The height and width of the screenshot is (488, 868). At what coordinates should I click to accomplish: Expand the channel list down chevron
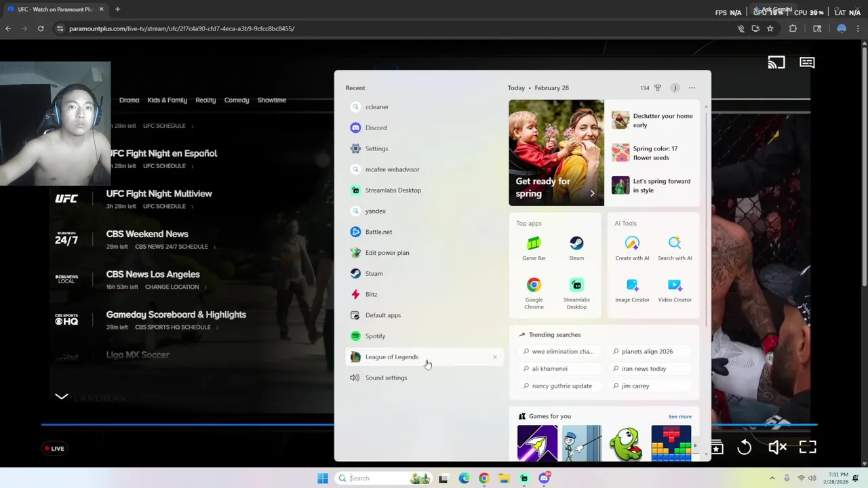[62, 396]
